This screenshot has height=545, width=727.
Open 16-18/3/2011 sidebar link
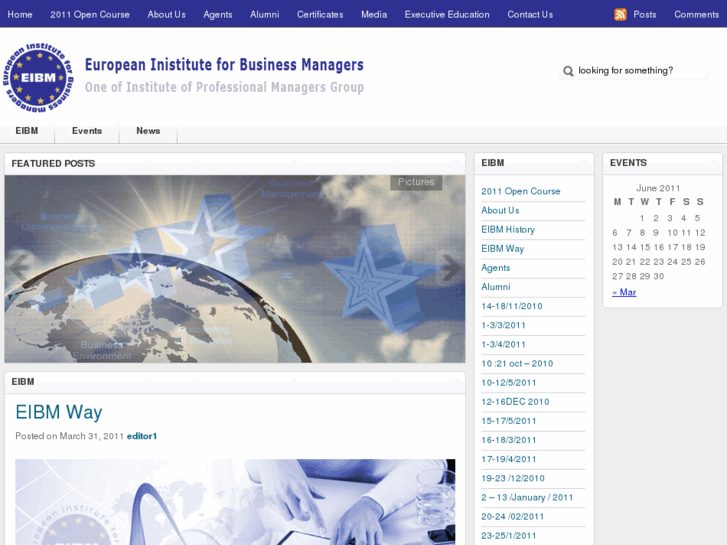coord(509,440)
